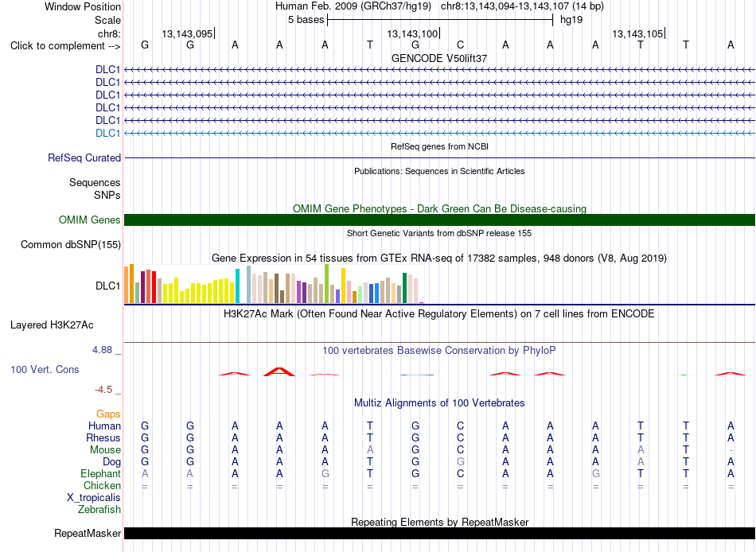
Task: Click the dark green OMIM Genes bar
Action: click(x=439, y=220)
